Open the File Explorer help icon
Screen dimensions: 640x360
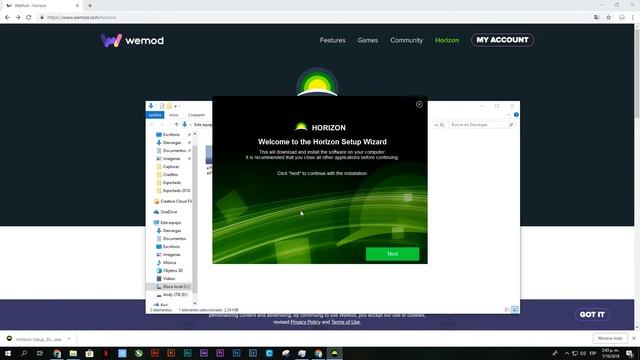pyautogui.click(x=516, y=115)
